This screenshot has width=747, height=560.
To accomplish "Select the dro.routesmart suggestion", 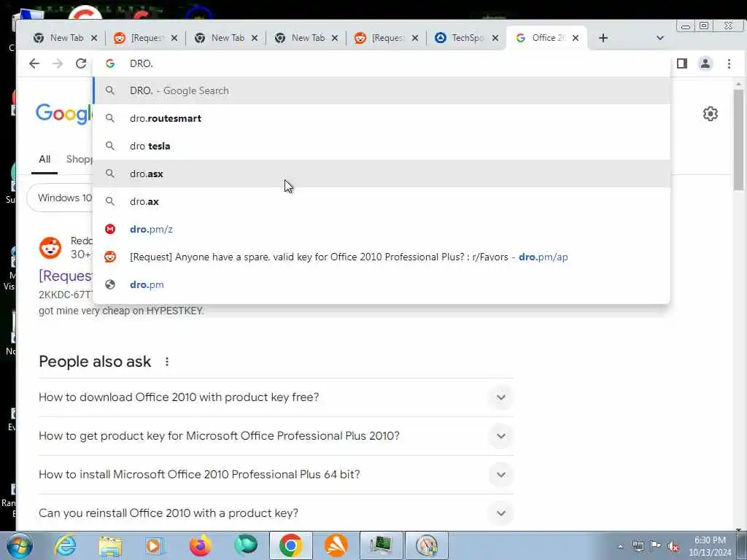I will click(382, 118).
